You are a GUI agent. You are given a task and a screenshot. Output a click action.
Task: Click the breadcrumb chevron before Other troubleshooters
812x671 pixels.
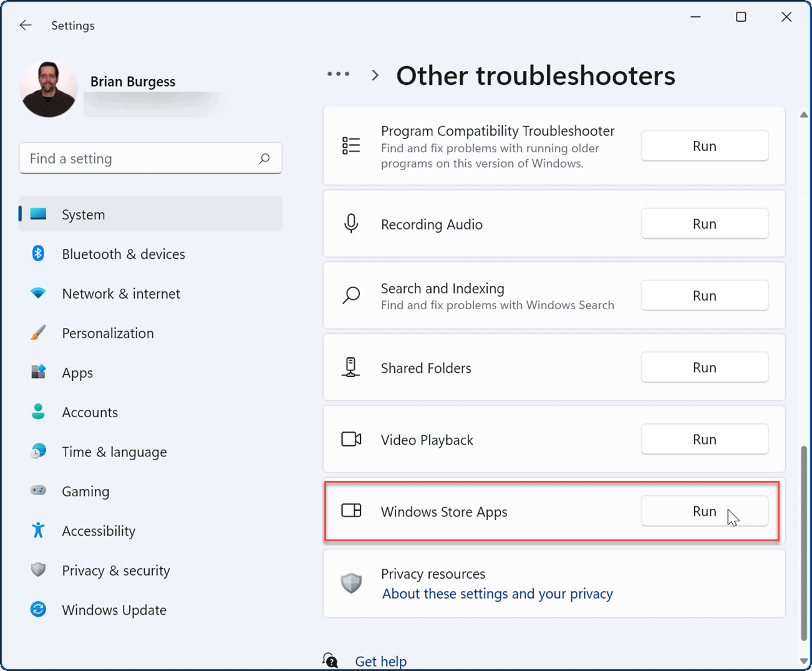(375, 74)
